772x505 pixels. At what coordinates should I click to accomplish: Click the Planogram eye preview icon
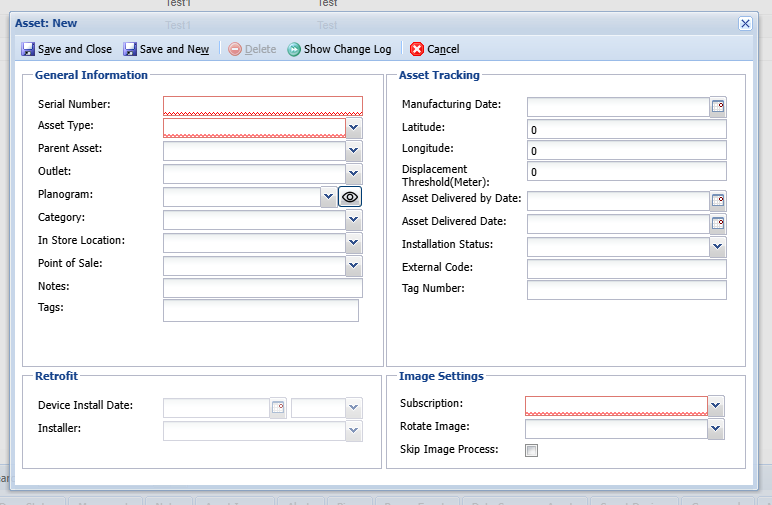point(350,197)
